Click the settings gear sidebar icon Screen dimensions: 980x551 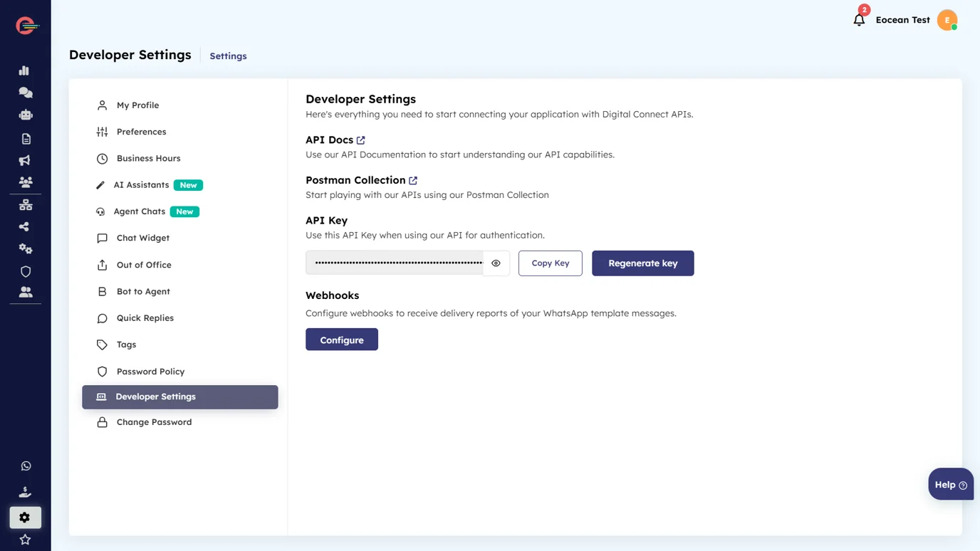(x=25, y=518)
